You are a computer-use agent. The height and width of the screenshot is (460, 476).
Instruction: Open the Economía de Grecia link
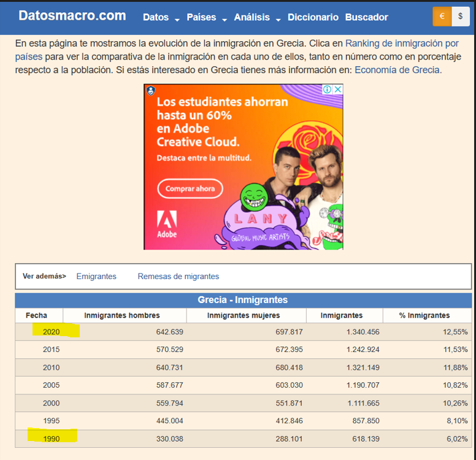click(398, 70)
